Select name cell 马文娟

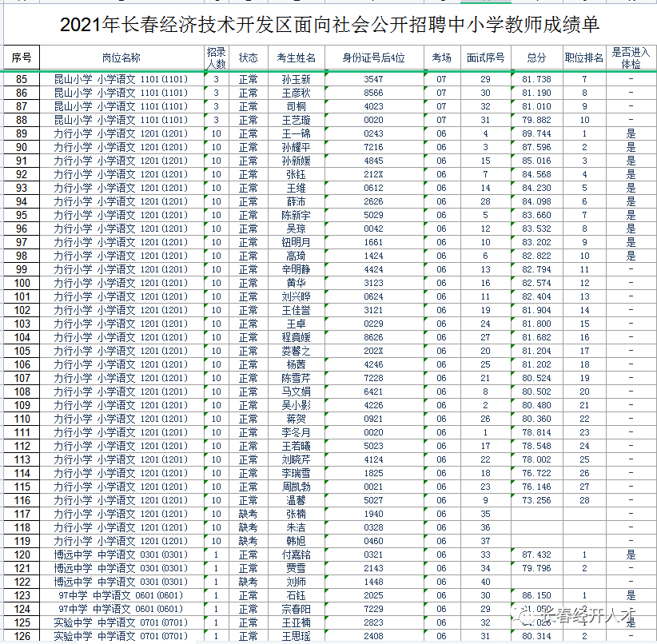pyautogui.click(x=297, y=392)
